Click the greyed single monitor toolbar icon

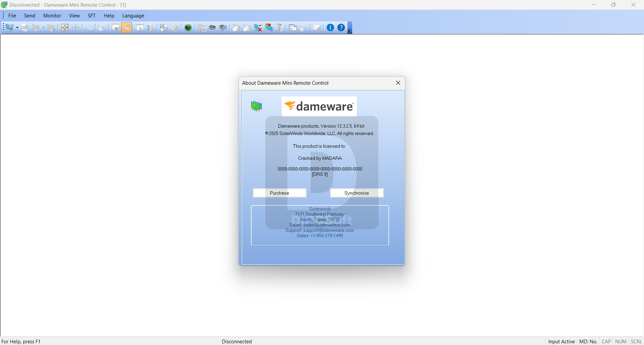coord(36,28)
